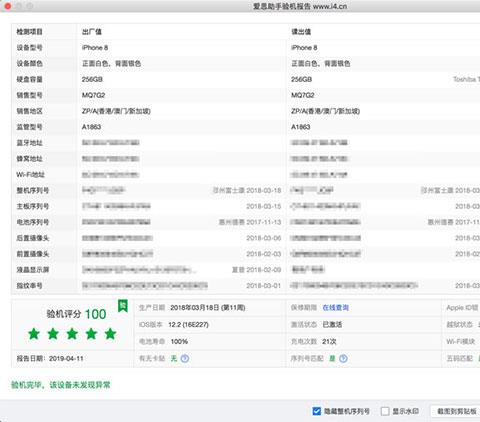Click the Toshiba label in 硬盘容量 row

pyautogui.click(x=466, y=79)
